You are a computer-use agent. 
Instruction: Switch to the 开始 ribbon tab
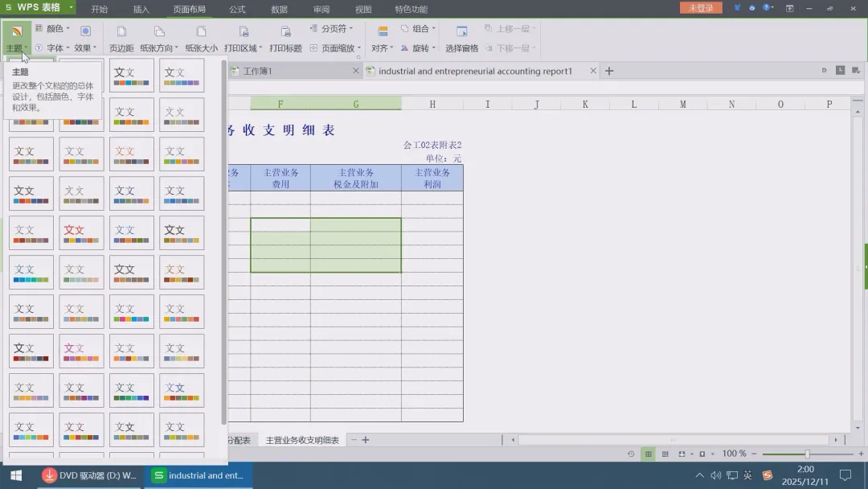point(99,9)
